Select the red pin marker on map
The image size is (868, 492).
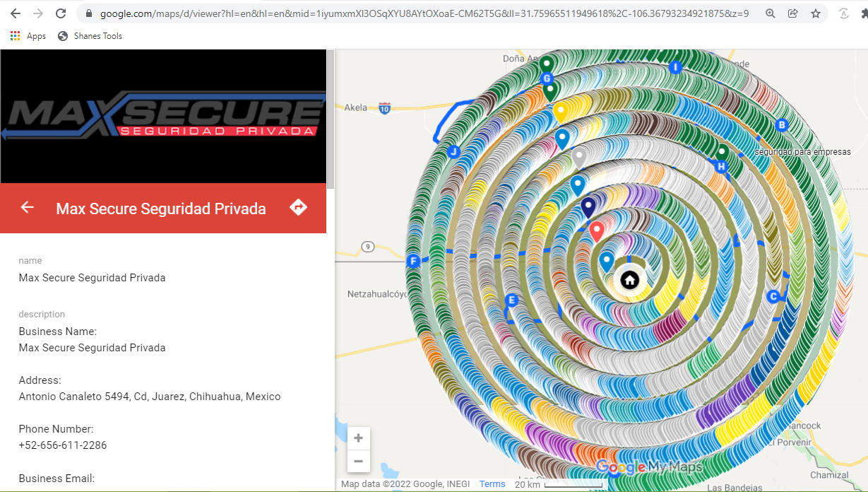[x=597, y=230]
